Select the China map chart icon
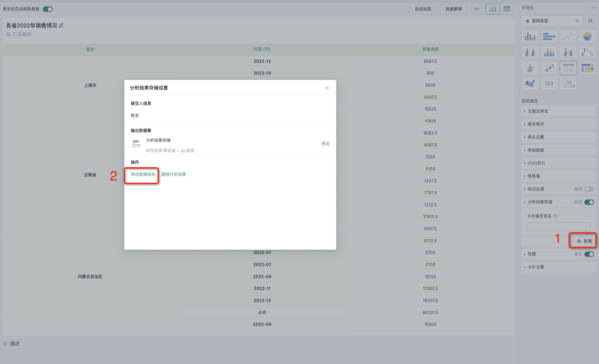The width and height of the screenshot is (599, 364). [530, 84]
